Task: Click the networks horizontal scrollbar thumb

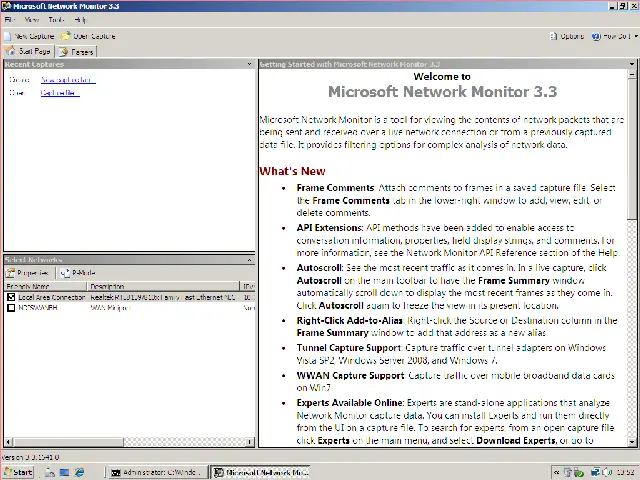Action: (67, 442)
